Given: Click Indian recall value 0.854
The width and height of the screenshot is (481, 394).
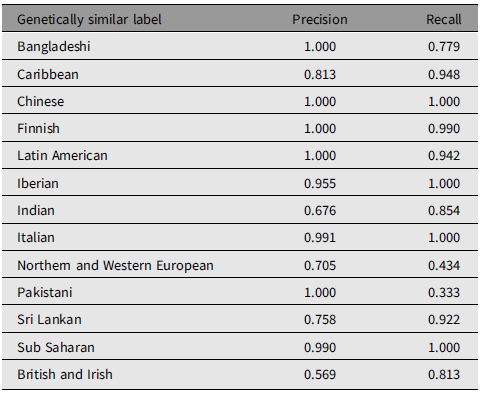Looking at the screenshot, I should 444,211.
